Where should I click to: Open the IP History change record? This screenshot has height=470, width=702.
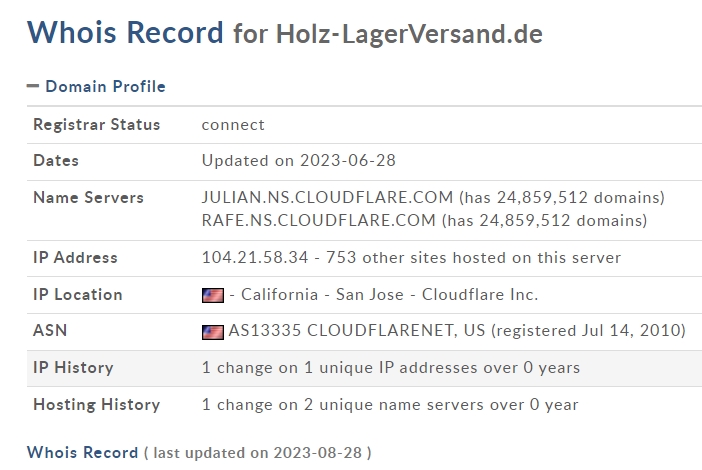[390, 368]
